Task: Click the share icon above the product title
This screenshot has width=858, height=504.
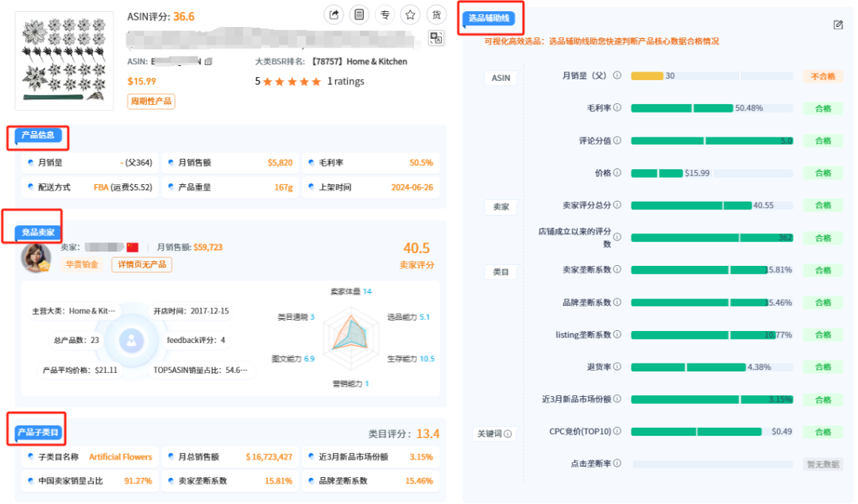Action: pos(334,14)
